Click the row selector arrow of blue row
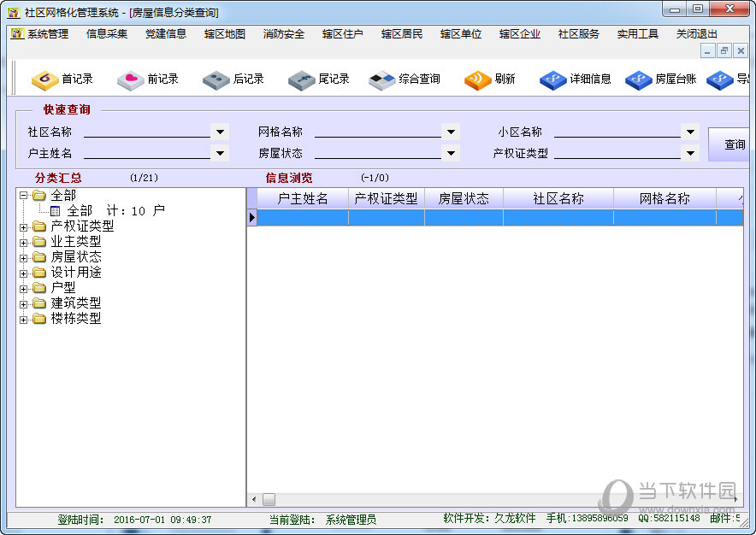756x535 pixels. pos(252,217)
